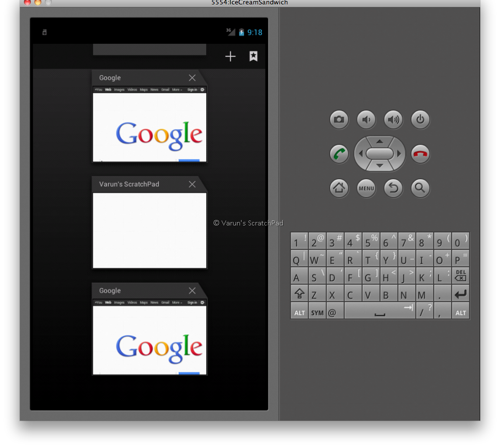Click the emulator Search button

point(420,188)
